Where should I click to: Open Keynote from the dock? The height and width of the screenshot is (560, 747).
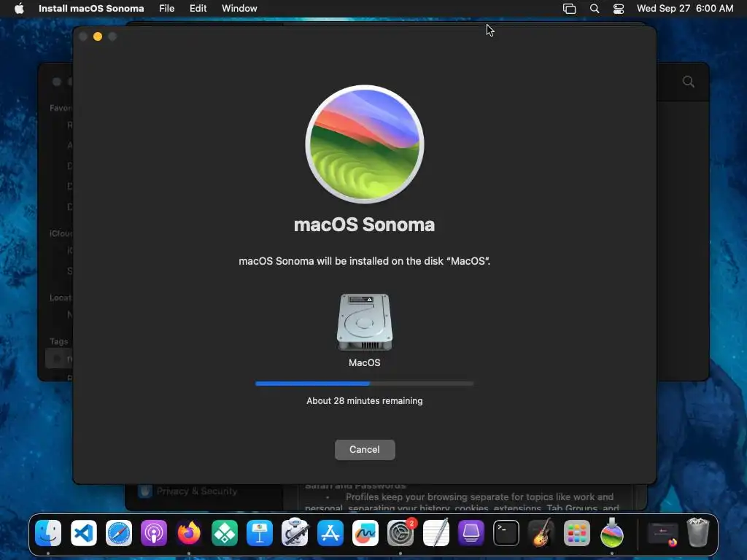tap(260, 533)
